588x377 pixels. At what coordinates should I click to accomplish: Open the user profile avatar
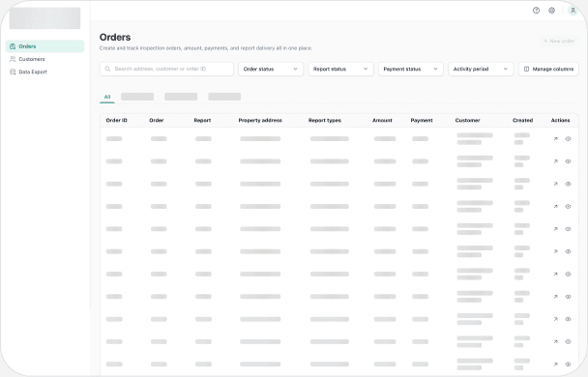click(x=573, y=11)
